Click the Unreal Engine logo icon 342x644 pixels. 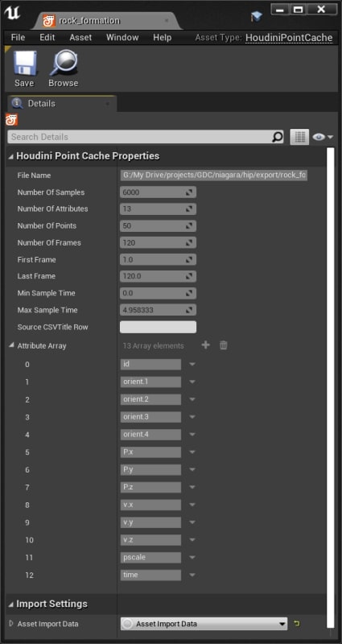tap(11, 13)
